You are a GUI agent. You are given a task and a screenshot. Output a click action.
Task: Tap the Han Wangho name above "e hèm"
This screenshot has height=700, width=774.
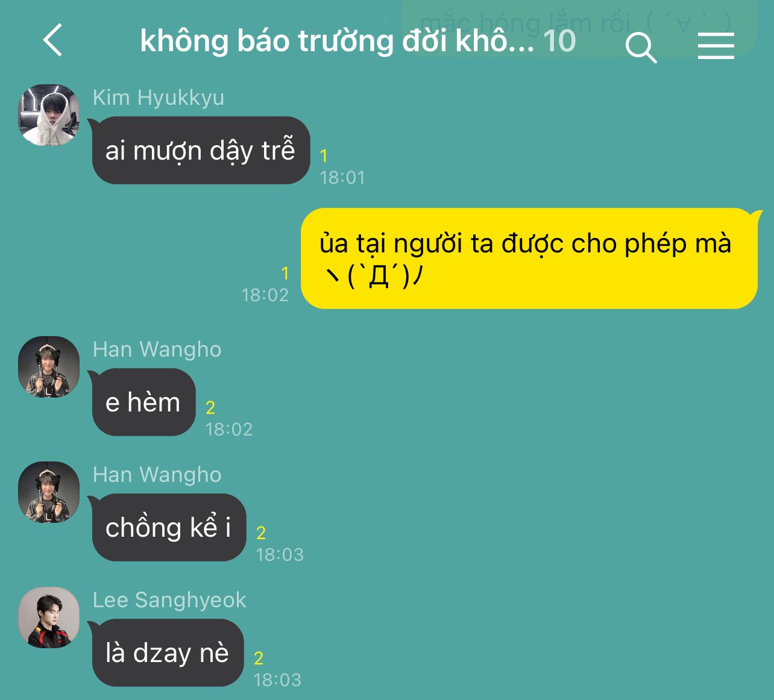157,349
